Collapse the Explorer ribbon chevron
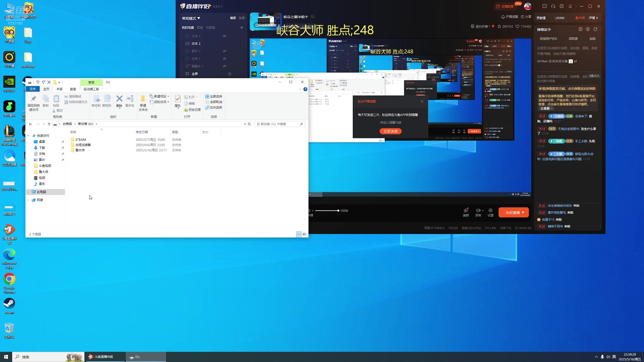The image size is (644, 362). click(x=300, y=89)
